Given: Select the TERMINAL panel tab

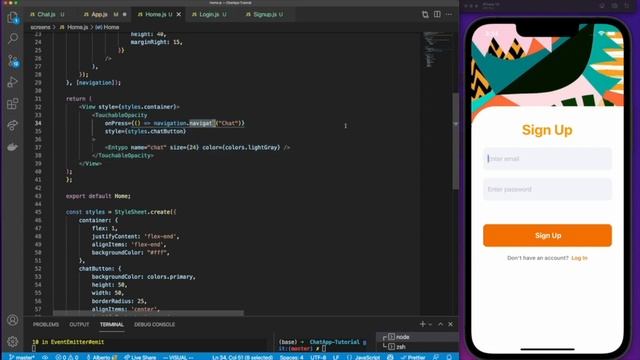Looking at the screenshot, I should click(x=111, y=324).
